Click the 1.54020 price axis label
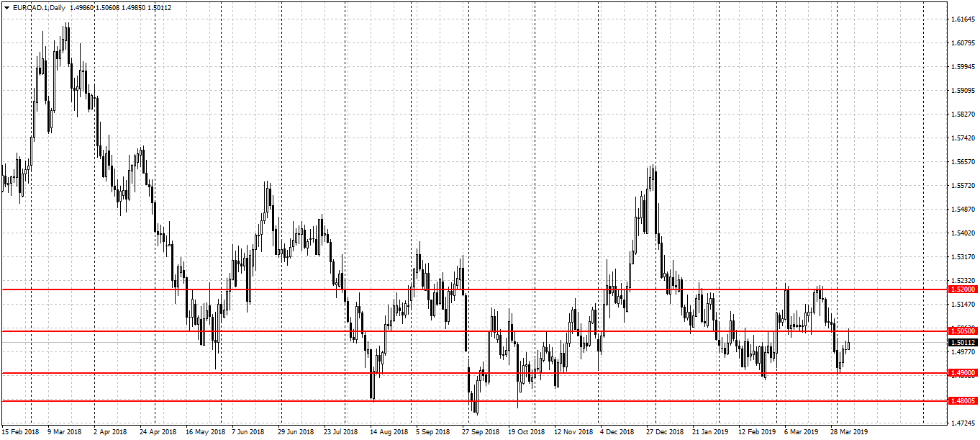This screenshot has height=440, width=980. 963,233
